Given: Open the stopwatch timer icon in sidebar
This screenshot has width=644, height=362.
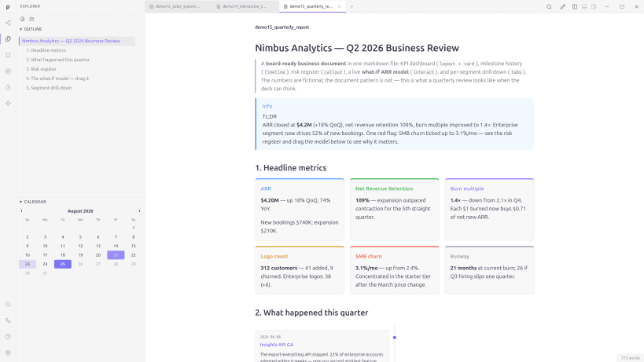Looking at the screenshot, I should pyautogui.click(x=8, y=87).
